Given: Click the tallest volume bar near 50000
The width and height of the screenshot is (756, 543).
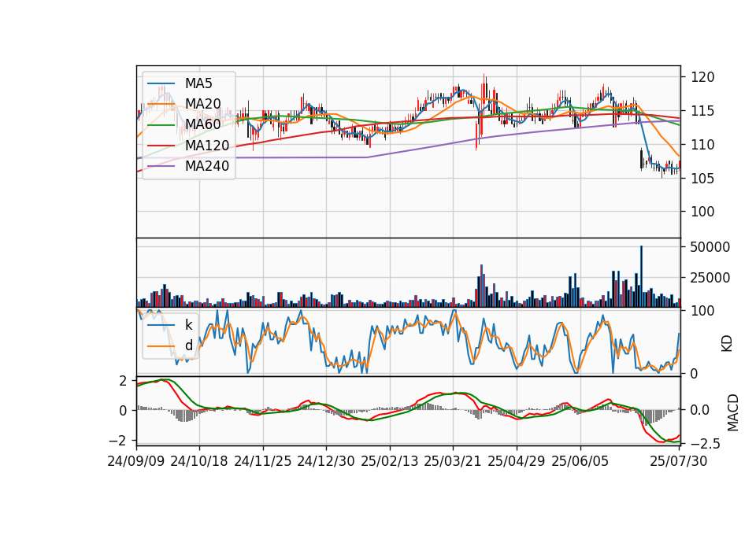Looking at the screenshot, I should click(x=641, y=276).
